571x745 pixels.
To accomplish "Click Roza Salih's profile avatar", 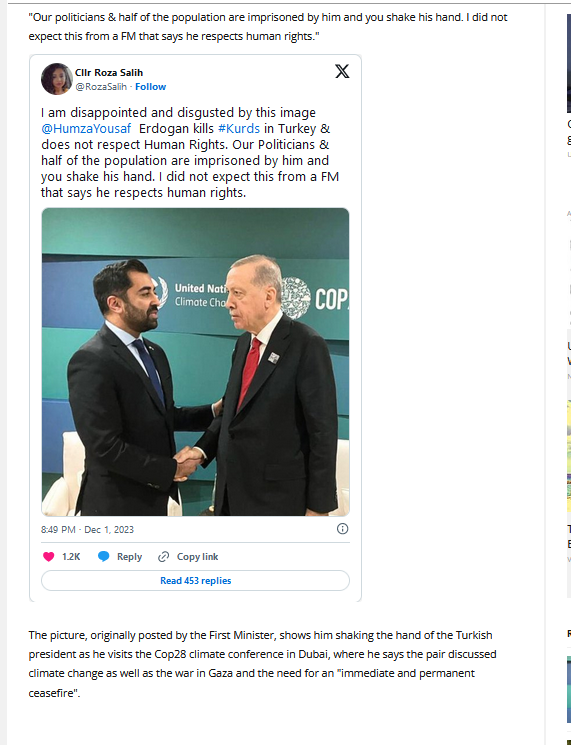I will pyautogui.click(x=57, y=79).
